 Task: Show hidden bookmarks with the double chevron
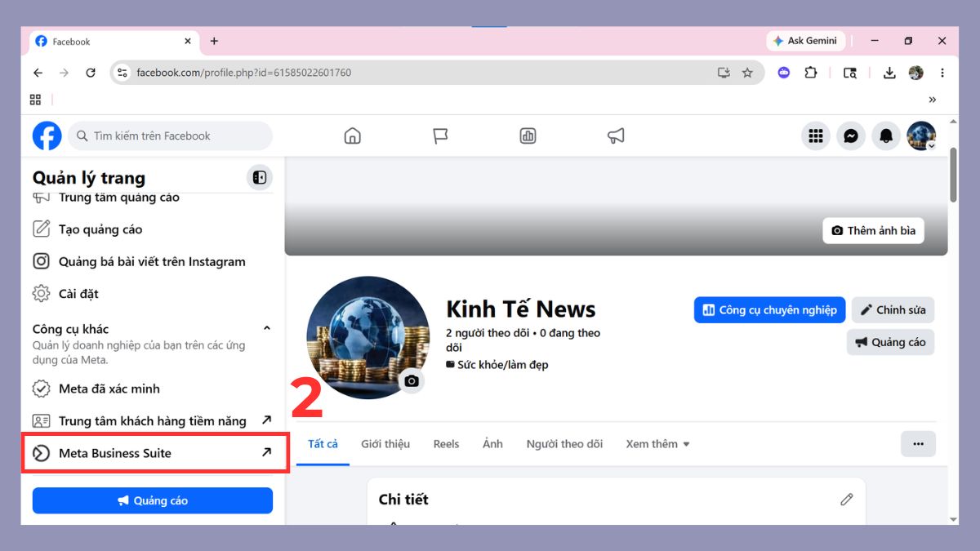(933, 100)
